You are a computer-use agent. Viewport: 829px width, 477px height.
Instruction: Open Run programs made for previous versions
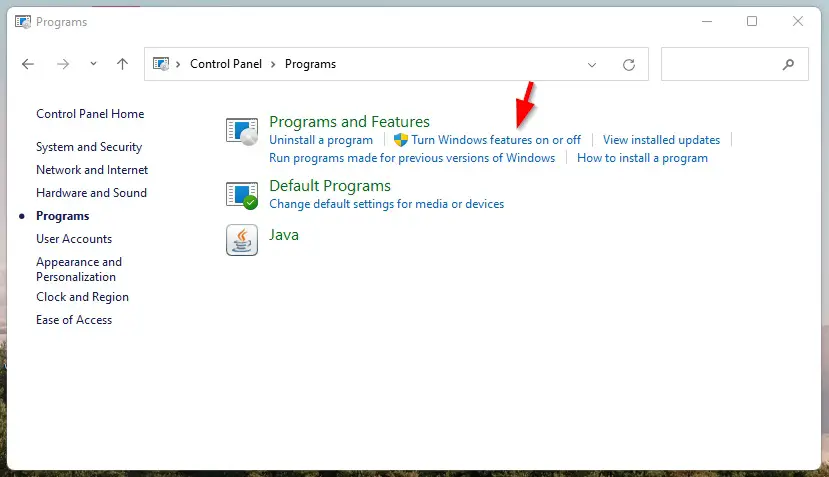(412, 158)
